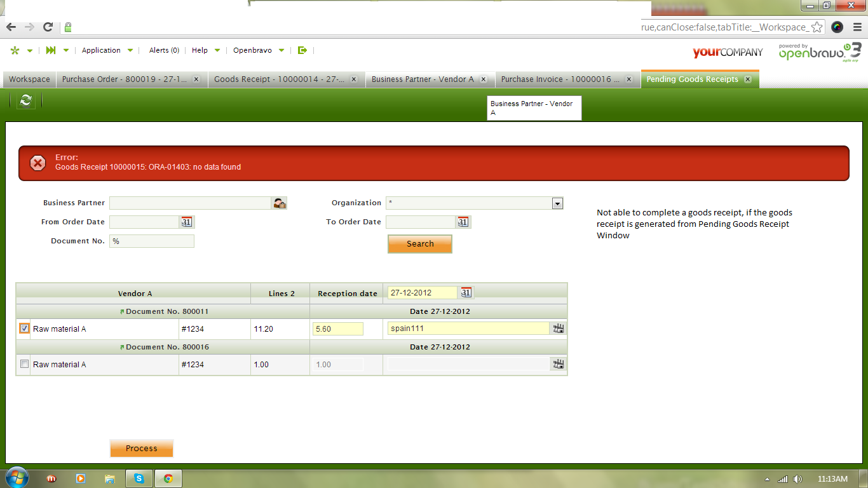Click the Search button

point(420,244)
